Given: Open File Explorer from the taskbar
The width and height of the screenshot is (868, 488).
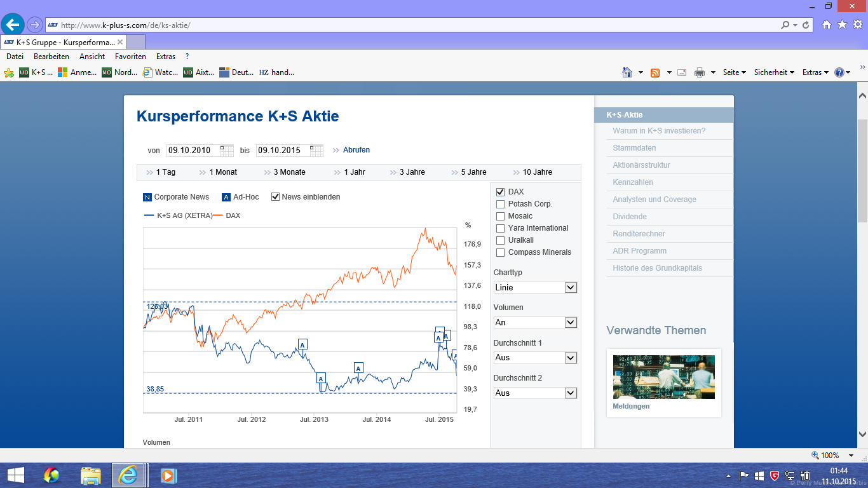Looking at the screenshot, I should pyautogui.click(x=90, y=475).
